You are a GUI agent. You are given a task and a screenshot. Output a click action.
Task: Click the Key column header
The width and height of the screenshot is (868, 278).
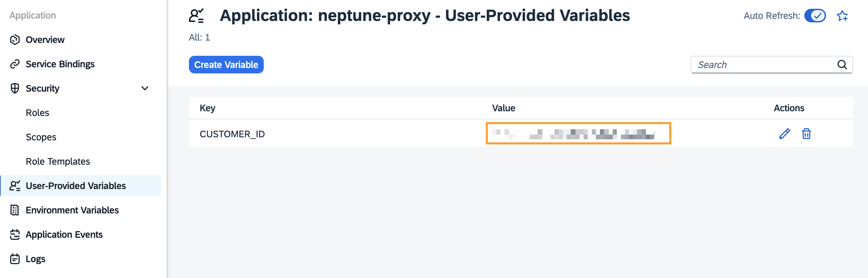(x=208, y=108)
